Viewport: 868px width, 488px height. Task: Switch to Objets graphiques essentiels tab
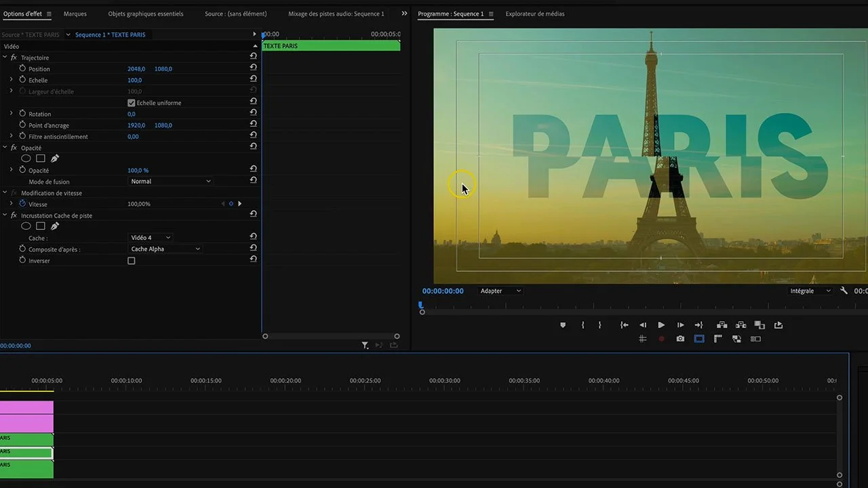[146, 14]
